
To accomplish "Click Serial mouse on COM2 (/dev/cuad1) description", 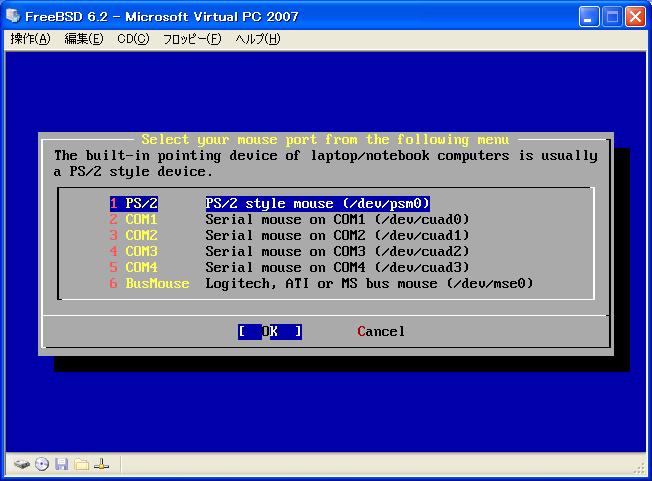I will 337,235.
